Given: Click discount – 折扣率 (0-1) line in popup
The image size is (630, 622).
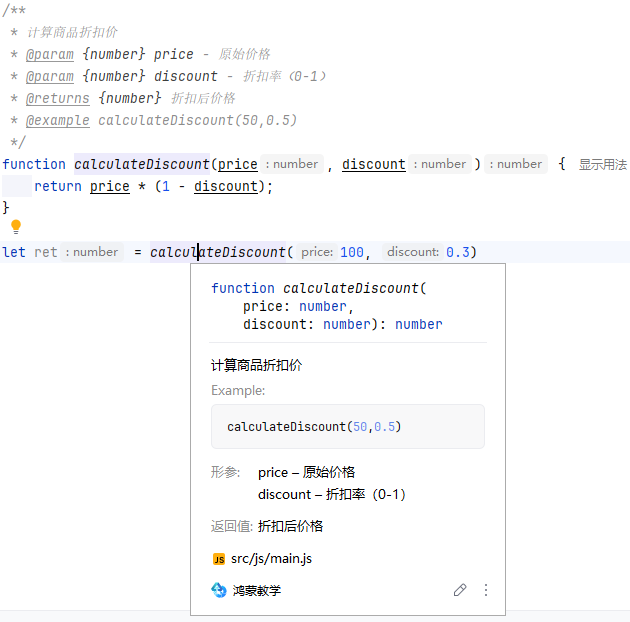Looking at the screenshot, I should pos(332,494).
